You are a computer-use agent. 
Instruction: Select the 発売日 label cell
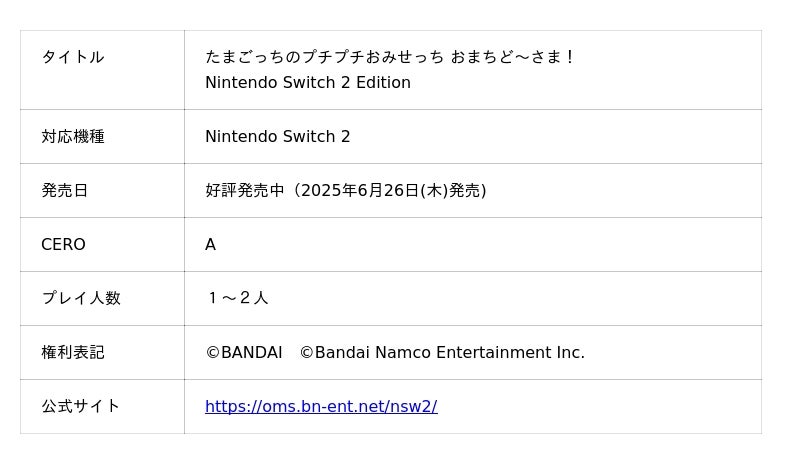point(64,190)
